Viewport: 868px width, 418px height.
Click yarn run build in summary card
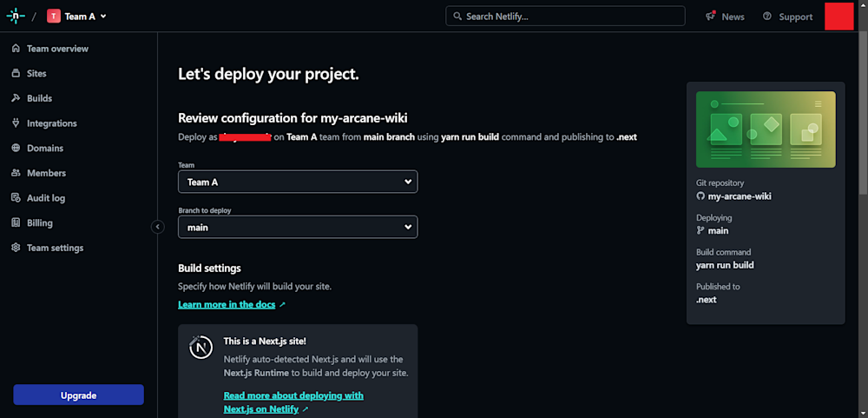tap(725, 265)
